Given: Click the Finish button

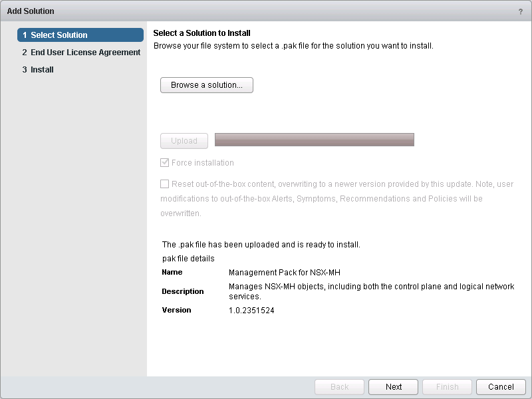Looking at the screenshot, I should click(x=447, y=387).
